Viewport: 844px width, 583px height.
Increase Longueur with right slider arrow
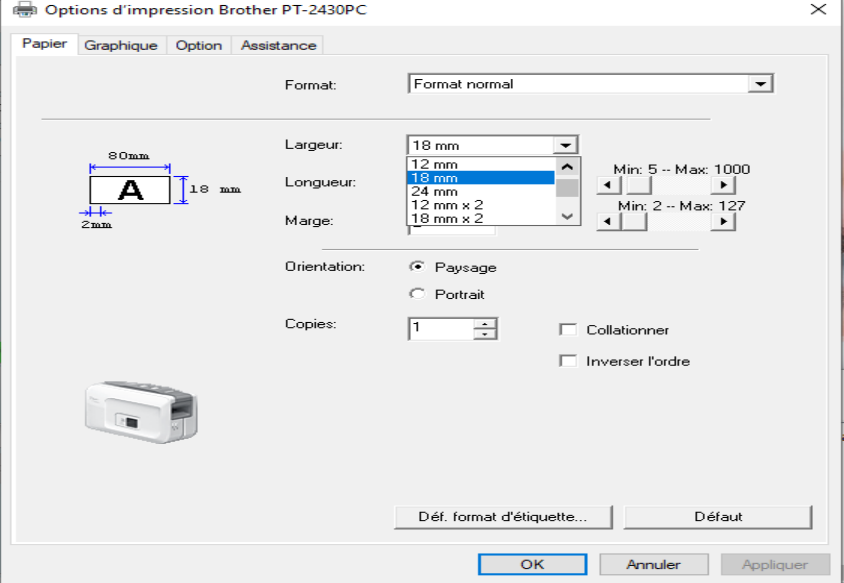coord(723,185)
